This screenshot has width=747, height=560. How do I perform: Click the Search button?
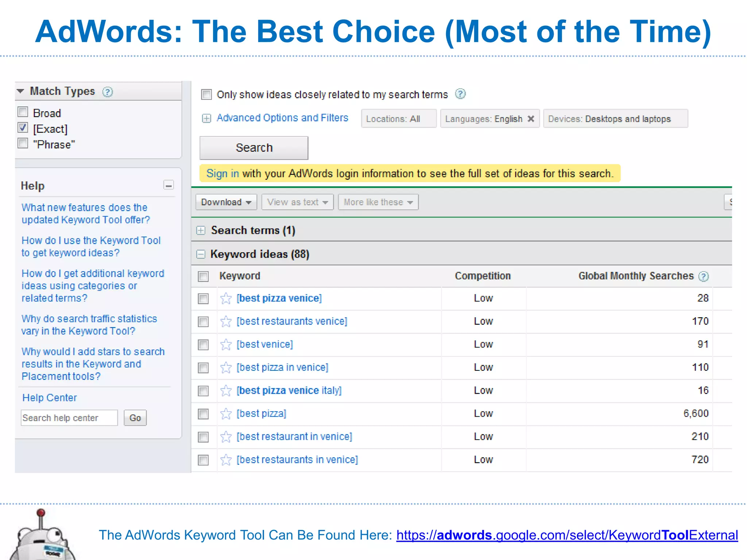[254, 148]
